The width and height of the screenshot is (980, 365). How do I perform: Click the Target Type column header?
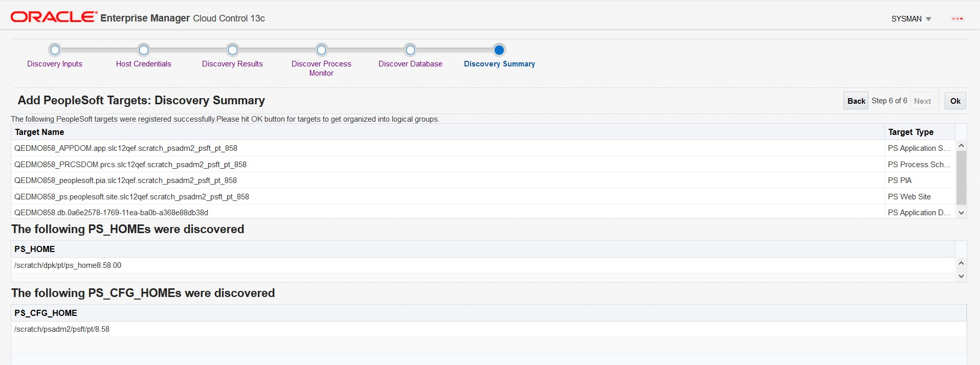click(920, 132)
